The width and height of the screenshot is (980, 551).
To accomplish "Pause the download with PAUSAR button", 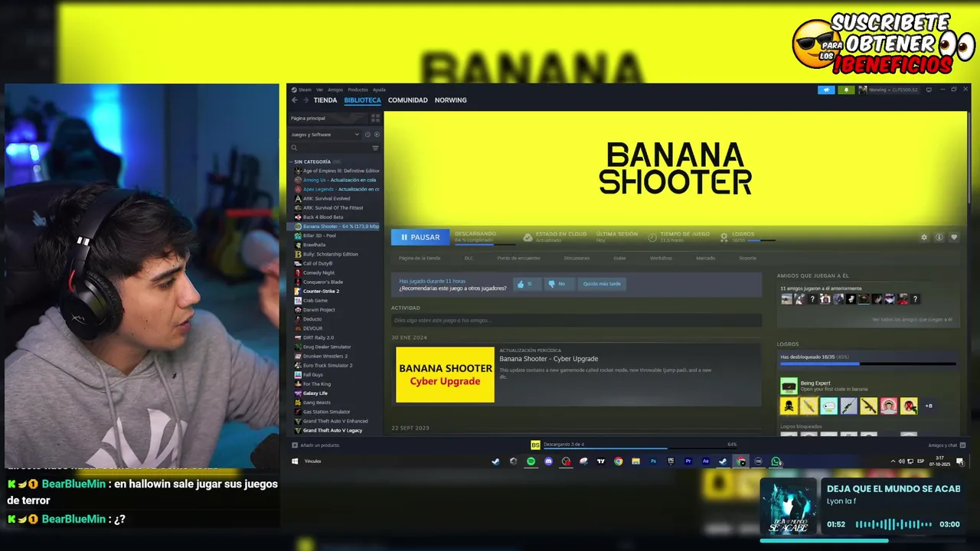I will click(x=420, y=237).
